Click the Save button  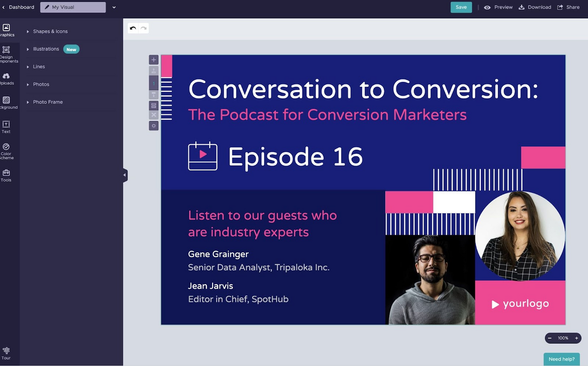click(461, 7)
